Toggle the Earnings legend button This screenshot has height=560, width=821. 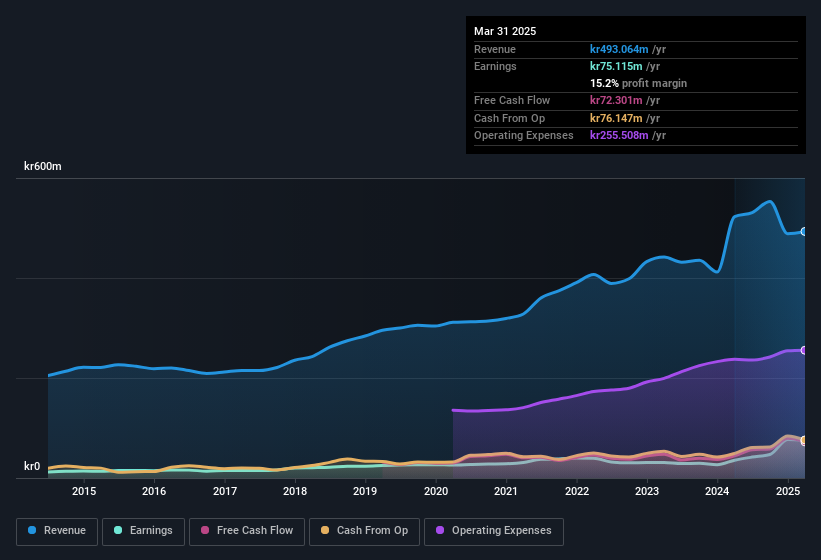pos(143,531)
